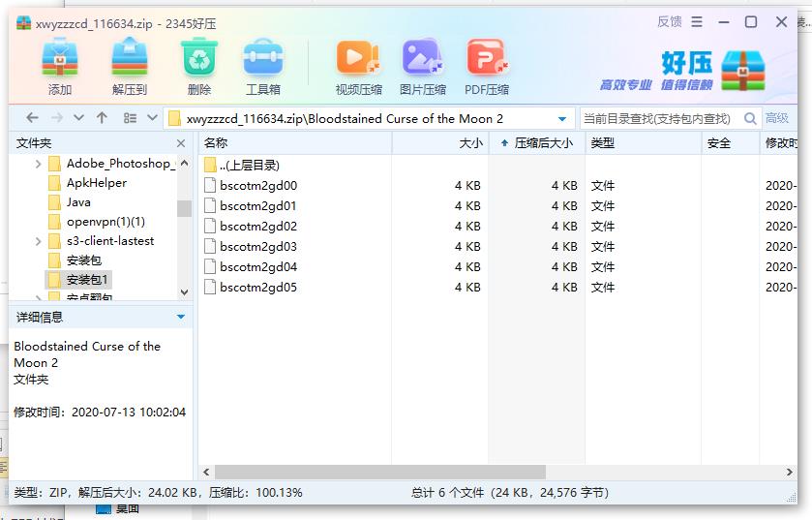Screen dimensions: 812x520
Task: Click 反馈 feedback link
Action: [669, 21]
